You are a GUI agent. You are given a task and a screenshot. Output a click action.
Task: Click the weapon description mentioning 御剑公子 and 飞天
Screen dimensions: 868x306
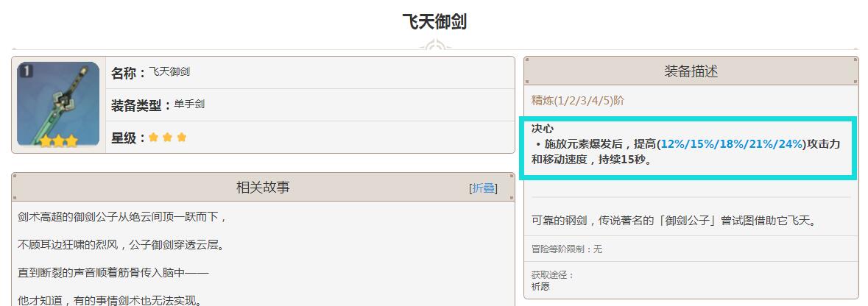tap(674, 221)
